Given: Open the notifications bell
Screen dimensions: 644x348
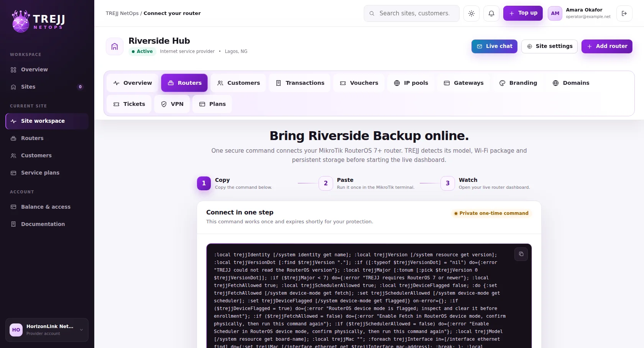Looking at the screenshot, I should tap(491, 13).
